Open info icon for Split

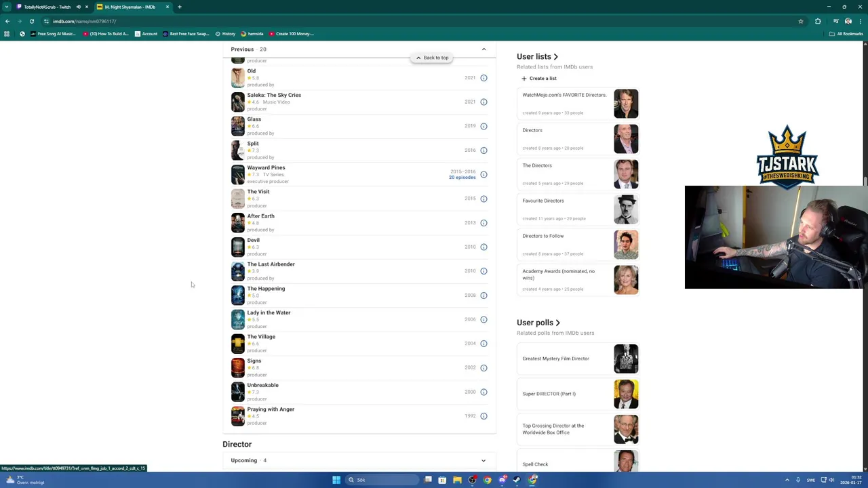click(484, 150)
